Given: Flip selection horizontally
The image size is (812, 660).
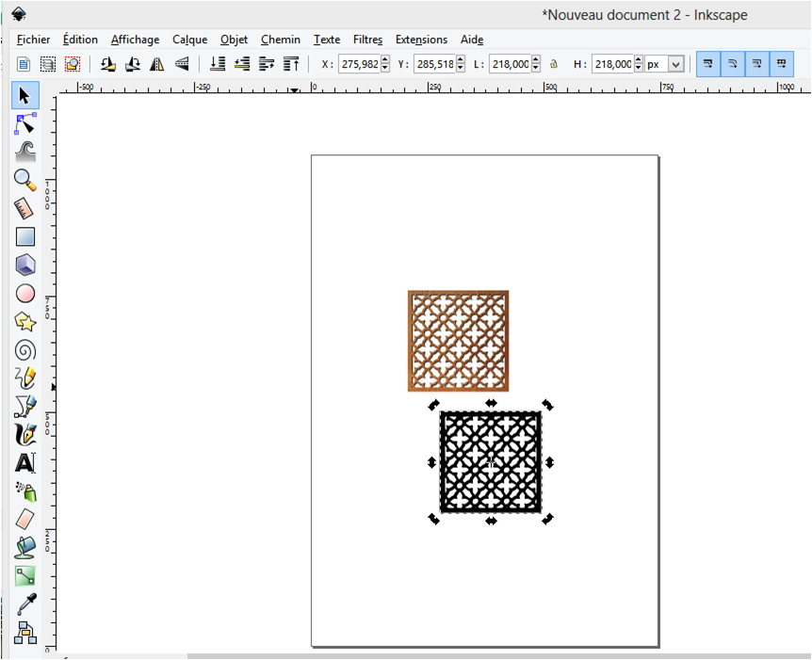Looking at the screenshot, I should (157, 64).
